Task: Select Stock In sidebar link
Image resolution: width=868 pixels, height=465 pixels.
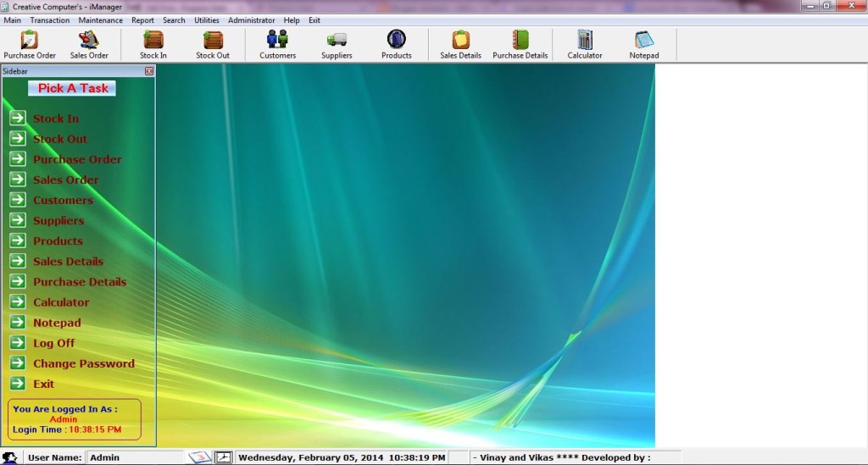Action: [56, 119]
